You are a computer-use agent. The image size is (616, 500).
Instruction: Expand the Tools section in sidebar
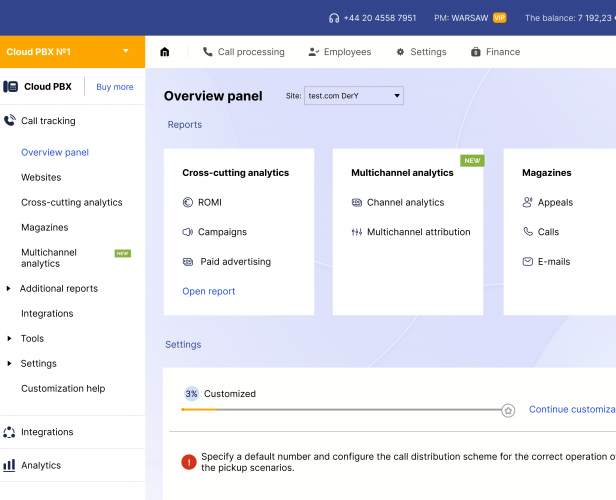pyautogui.click(x=9, y=339)
